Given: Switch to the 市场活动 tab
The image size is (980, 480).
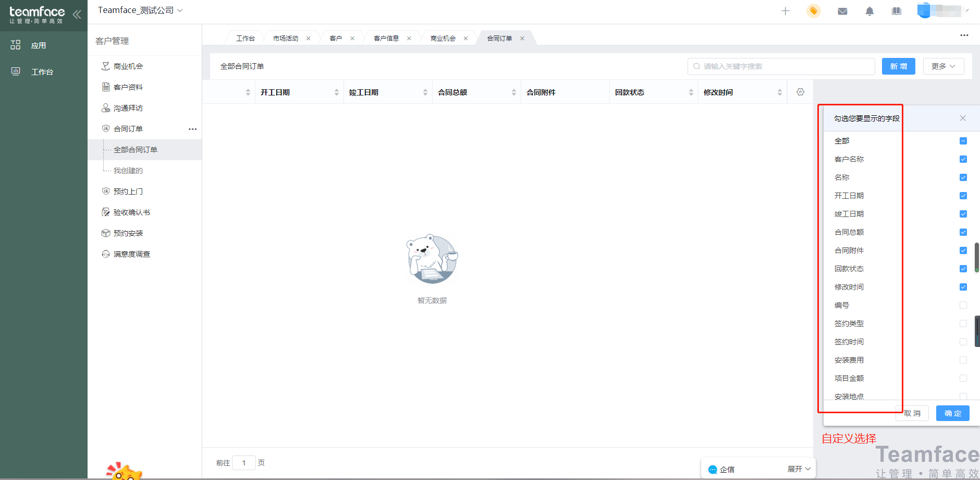Looking at the screenshot, I should [286, 38].
